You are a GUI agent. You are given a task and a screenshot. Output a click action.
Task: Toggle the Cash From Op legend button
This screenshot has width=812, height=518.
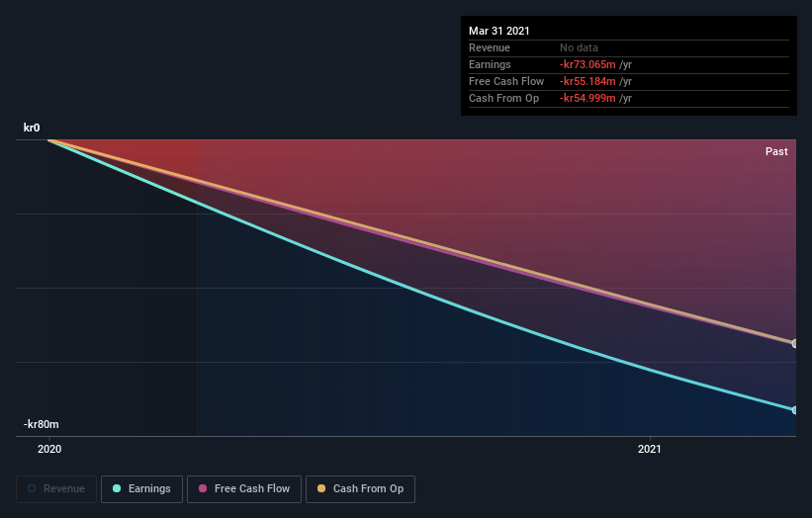click(x=360, y=489)
